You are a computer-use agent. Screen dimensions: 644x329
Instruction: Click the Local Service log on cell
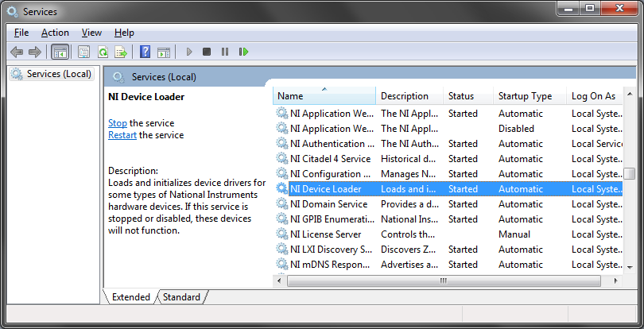pyautogui.click(x=597, y=144)
